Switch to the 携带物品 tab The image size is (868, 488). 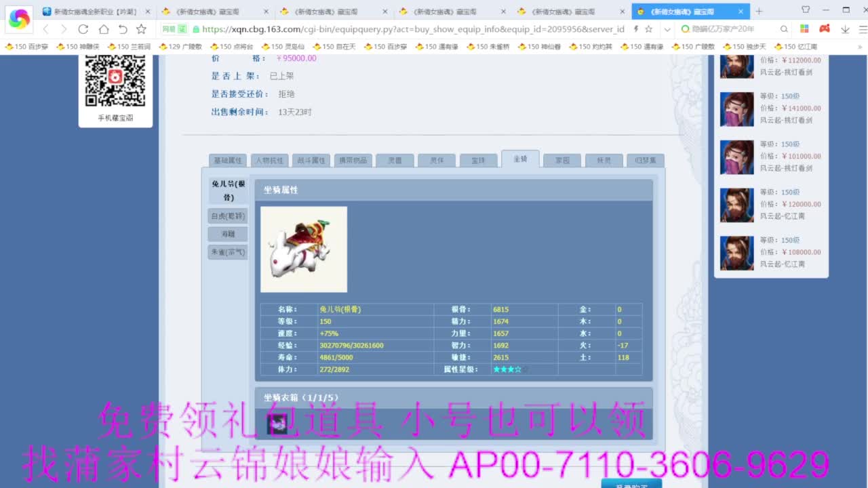point(353,161)
